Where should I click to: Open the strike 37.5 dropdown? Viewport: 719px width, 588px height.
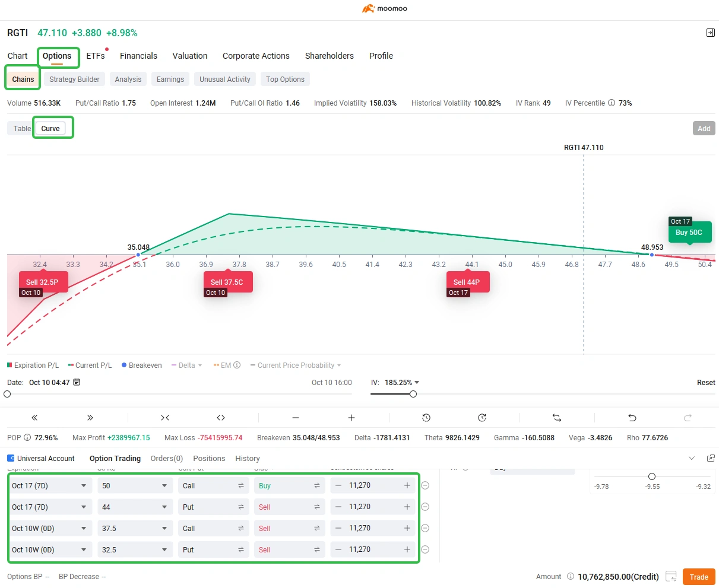click(135, 528)
